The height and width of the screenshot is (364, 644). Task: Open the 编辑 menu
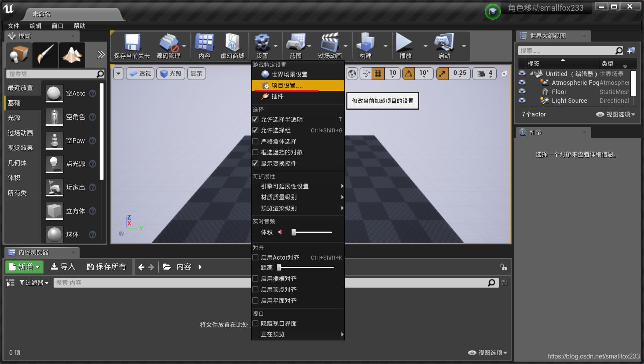click(36, 26)
